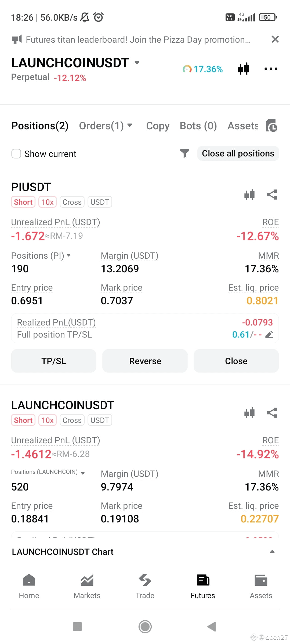Screen dimensions: 290x644
Task: Open PIUSDT position chart icon
Action: (x=249, y=195)
